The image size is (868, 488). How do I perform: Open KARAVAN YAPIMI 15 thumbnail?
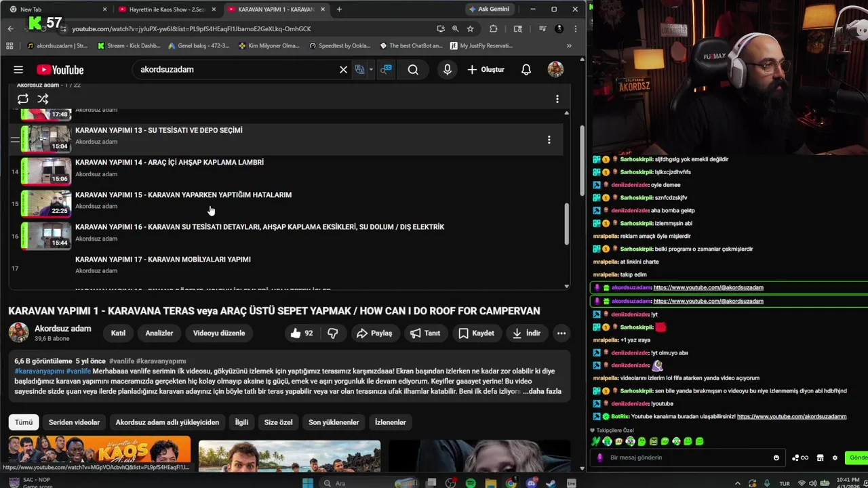tap(46, 203)
